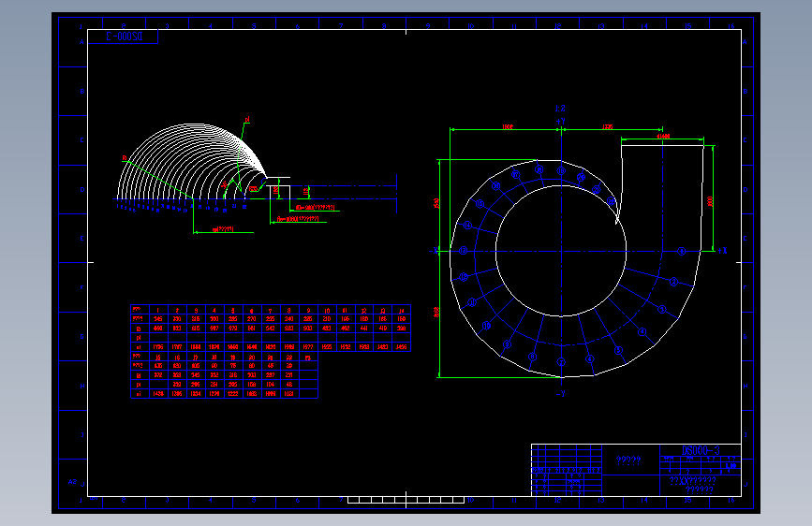Click the table header cell 10
The height and width of the screenshot is (526, 812).
click(327, 311)
